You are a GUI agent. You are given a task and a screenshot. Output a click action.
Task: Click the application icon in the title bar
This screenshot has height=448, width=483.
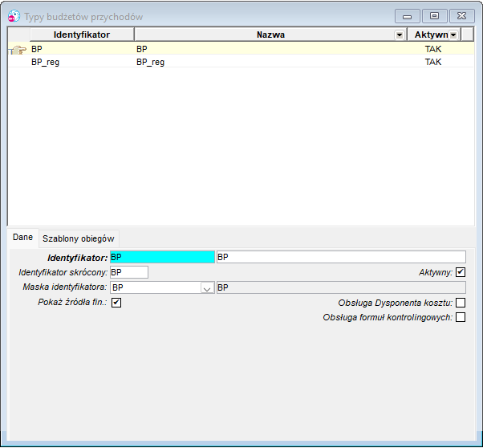pyautogui.click(x=14, y=16)
